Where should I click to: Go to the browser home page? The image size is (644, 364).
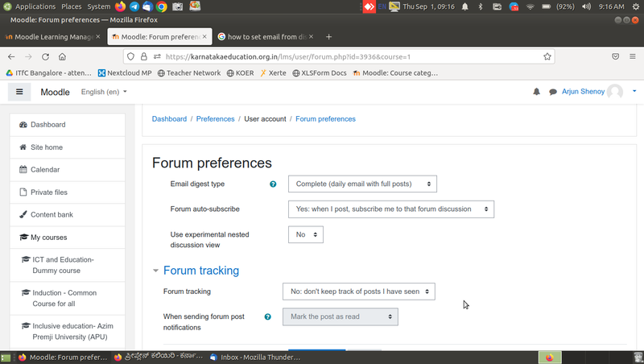62,56
